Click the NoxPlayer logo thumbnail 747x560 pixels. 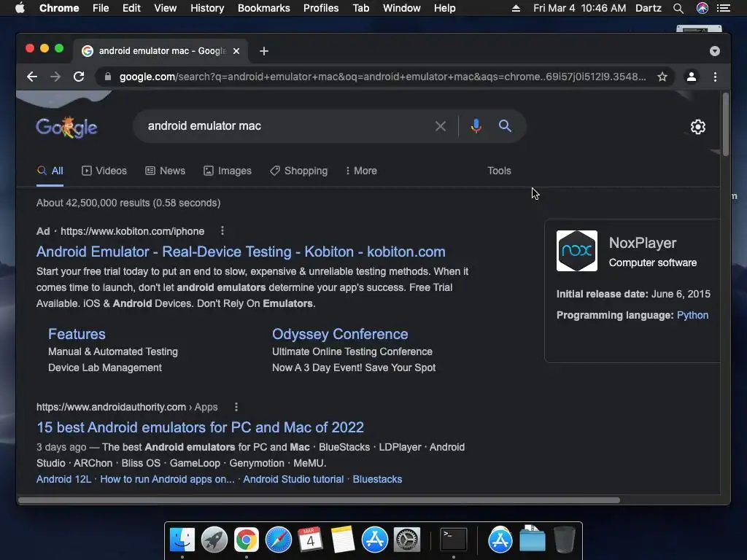point(577,251)
